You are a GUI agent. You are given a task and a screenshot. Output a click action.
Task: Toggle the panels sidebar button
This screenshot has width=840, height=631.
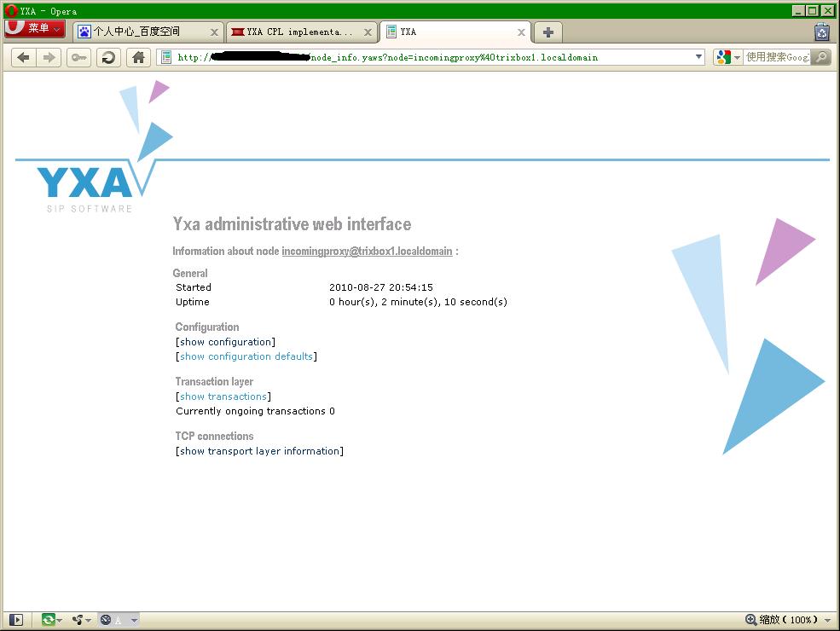(16, 620)
